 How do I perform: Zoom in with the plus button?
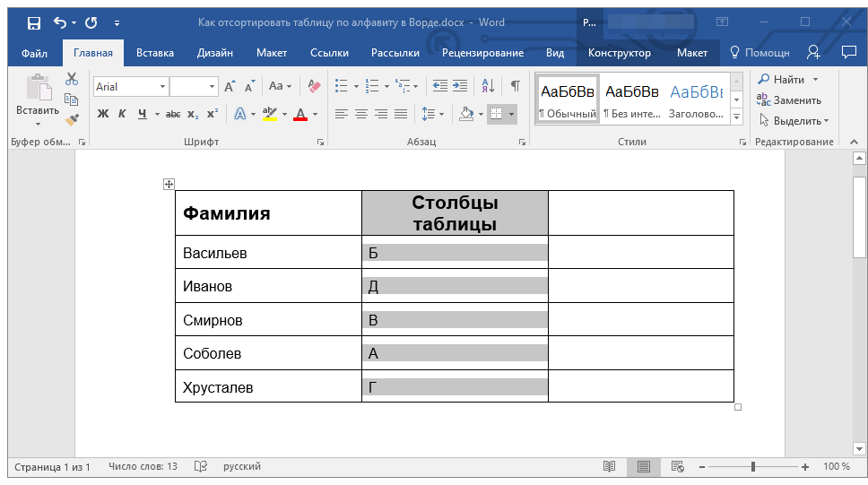pos(805,467)
